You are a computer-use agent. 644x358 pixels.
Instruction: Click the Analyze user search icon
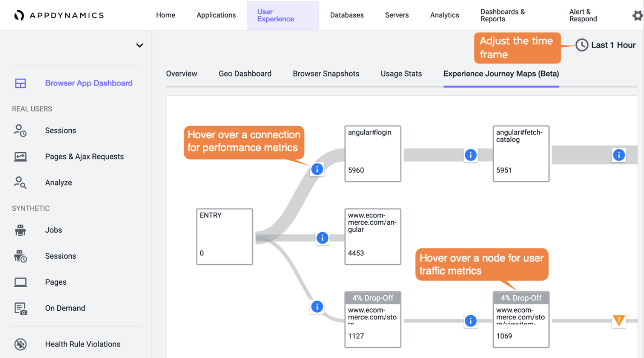tap(20, 183)
